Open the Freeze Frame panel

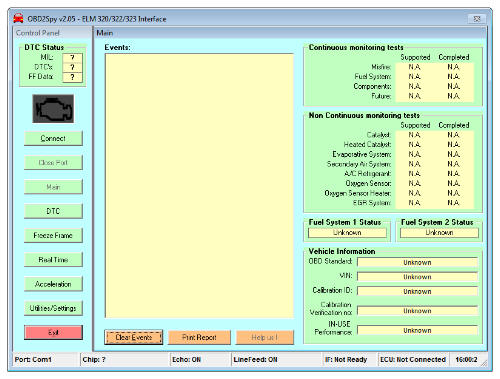53,235
